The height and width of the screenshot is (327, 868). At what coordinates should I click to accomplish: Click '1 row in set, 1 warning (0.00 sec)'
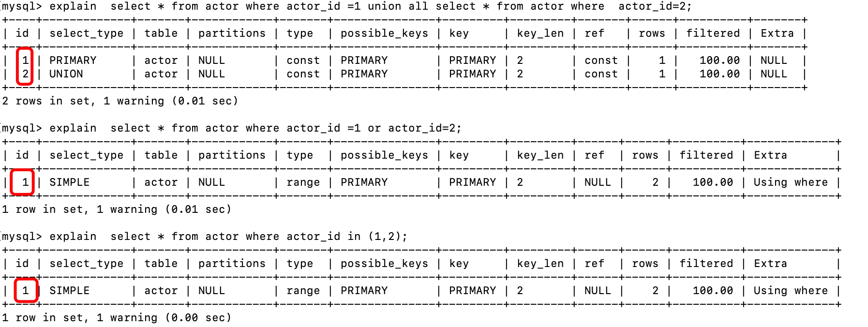coord(117,318)
